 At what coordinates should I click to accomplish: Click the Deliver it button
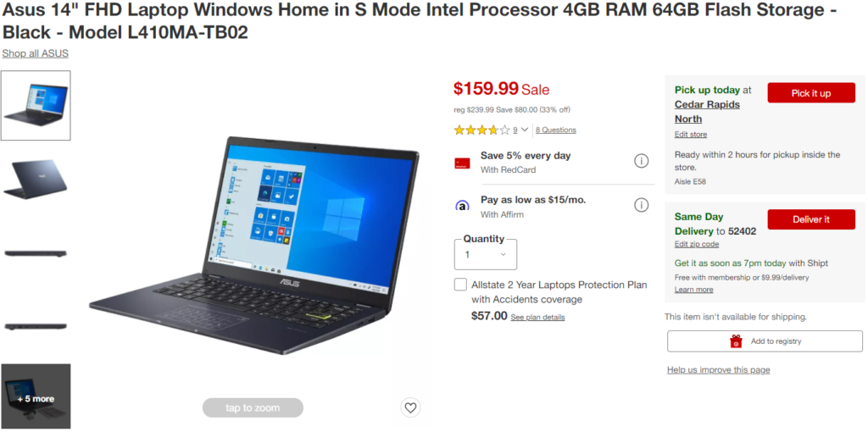click(x=811, y=219)
